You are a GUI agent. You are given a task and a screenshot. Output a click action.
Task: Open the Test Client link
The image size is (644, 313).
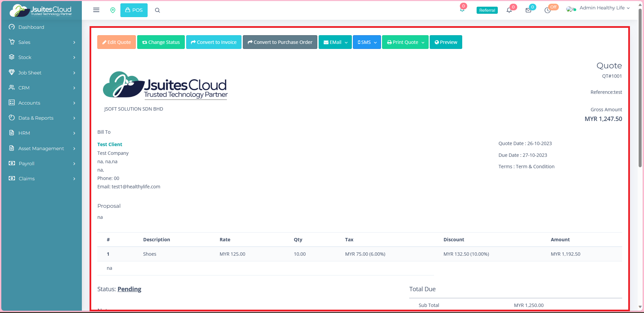(110, 144)
